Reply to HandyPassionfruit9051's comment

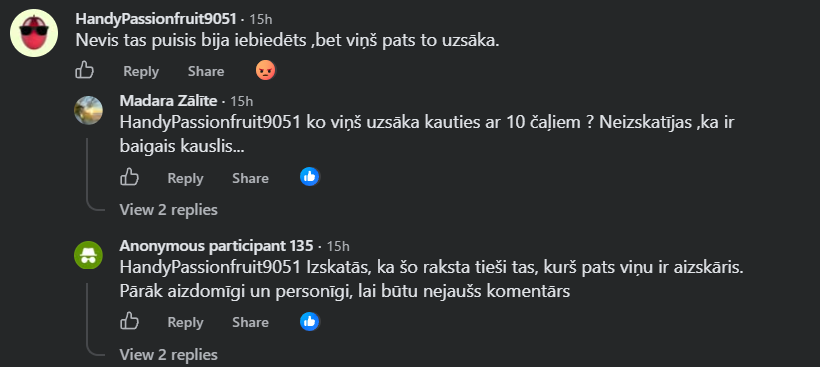(141, 71)
